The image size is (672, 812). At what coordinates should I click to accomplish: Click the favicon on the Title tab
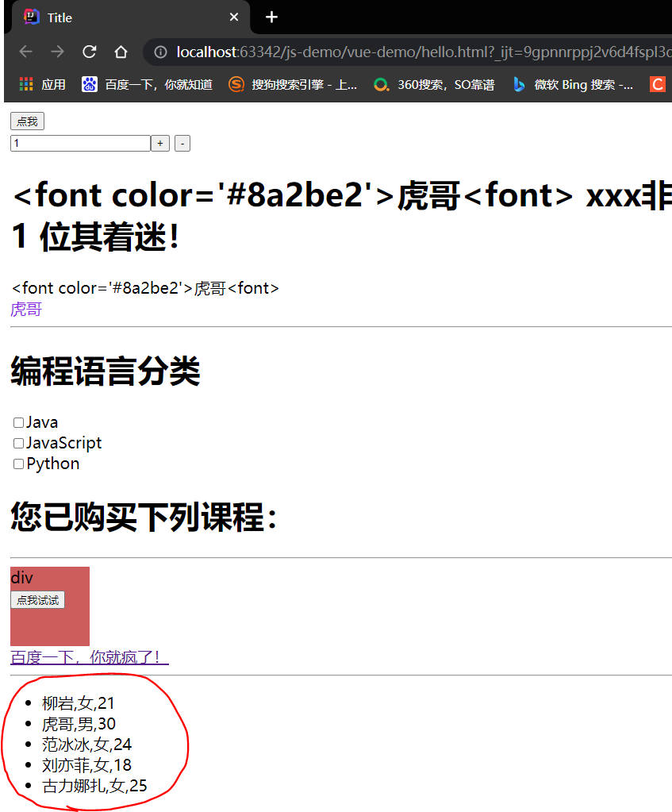(30, 17)
